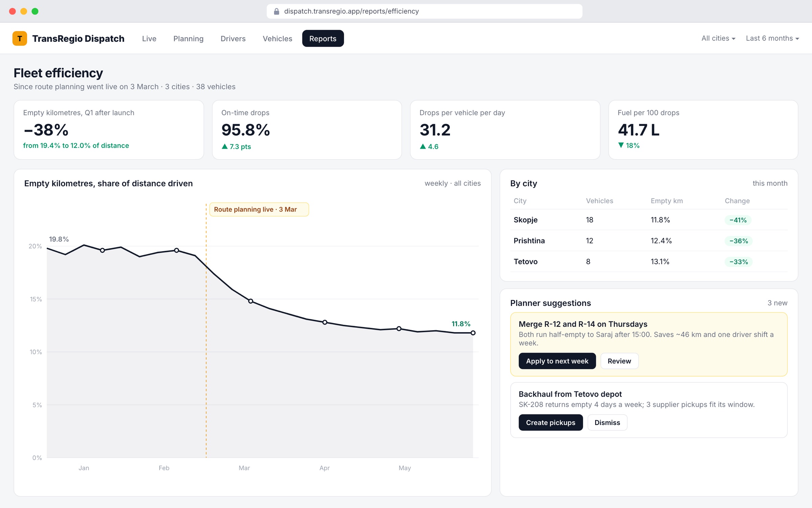Click the Create pickups button
The width and height of the screenshot is (812, 508).
coord(550,423)
